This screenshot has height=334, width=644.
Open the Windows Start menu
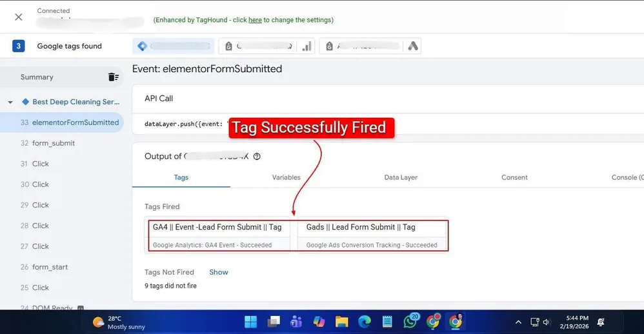pyautogui.click(x=250, y=322)
